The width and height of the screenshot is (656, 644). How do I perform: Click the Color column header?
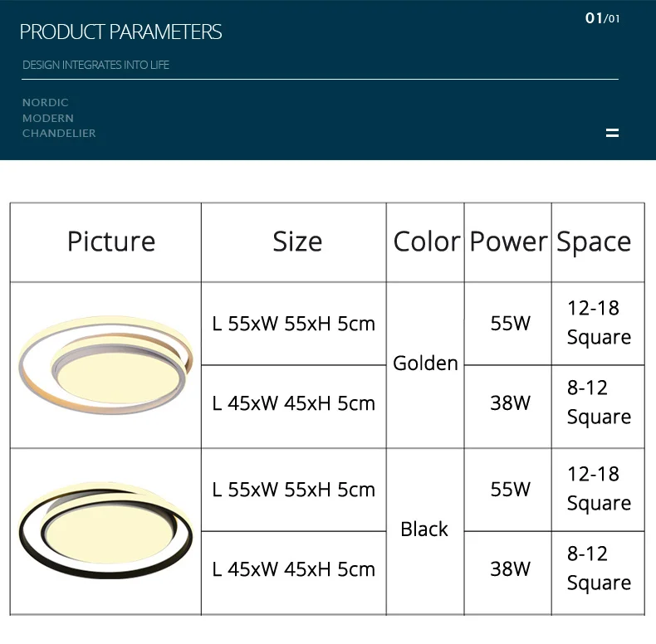426,242
